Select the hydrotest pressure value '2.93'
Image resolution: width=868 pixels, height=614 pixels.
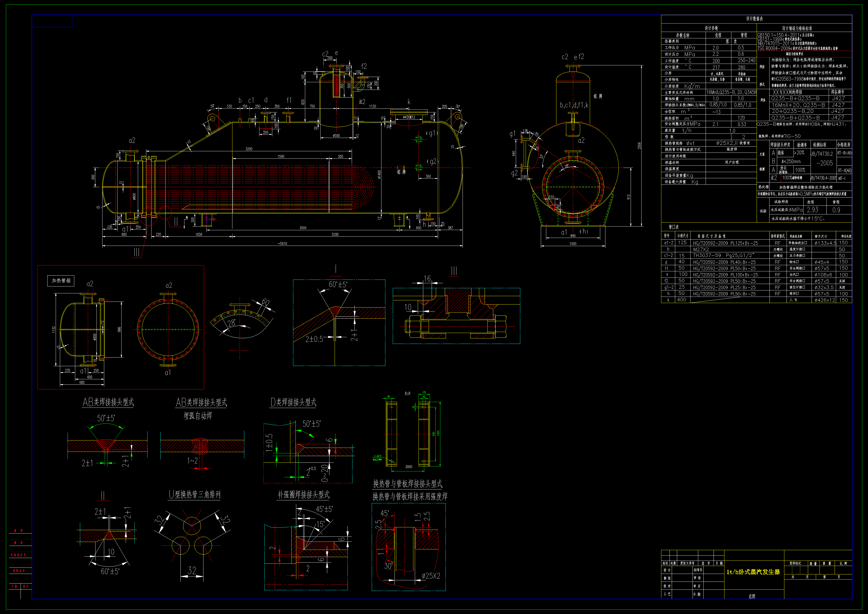812,210
